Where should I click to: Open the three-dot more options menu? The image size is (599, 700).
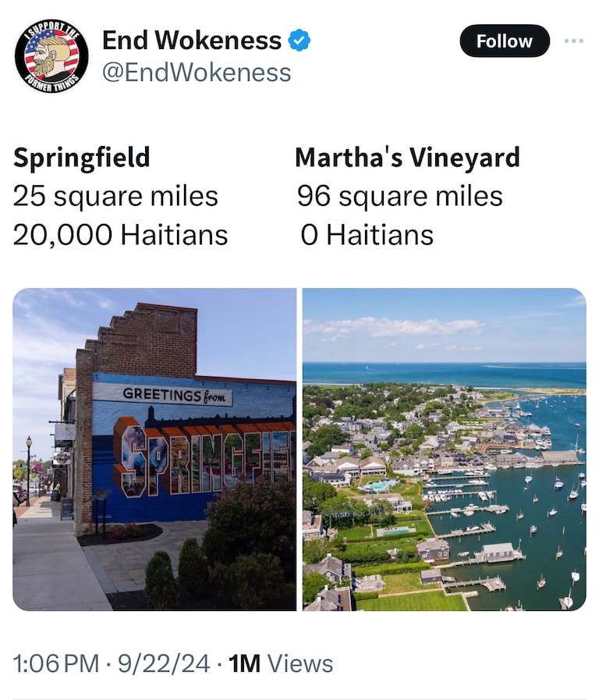(573, 41)
